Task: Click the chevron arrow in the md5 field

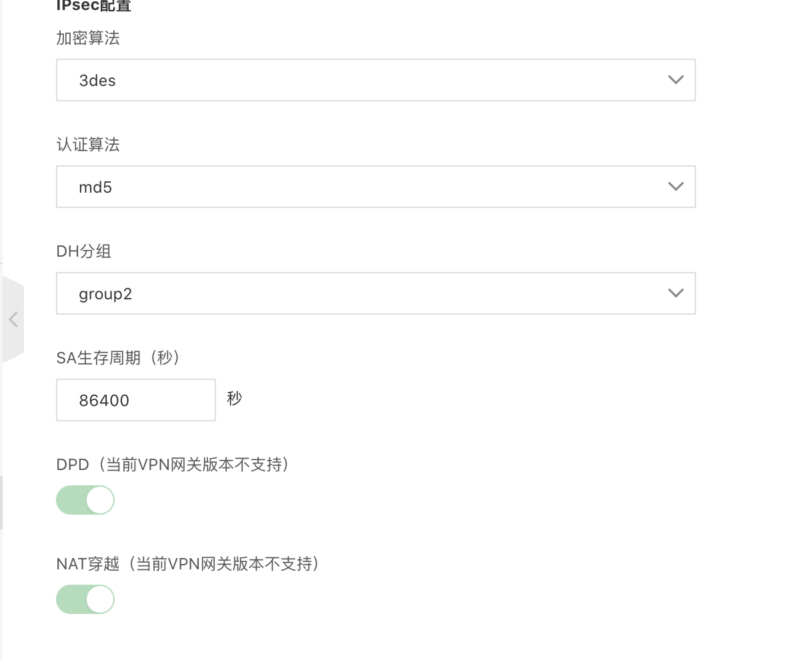Action: click(x=675, y=187)
